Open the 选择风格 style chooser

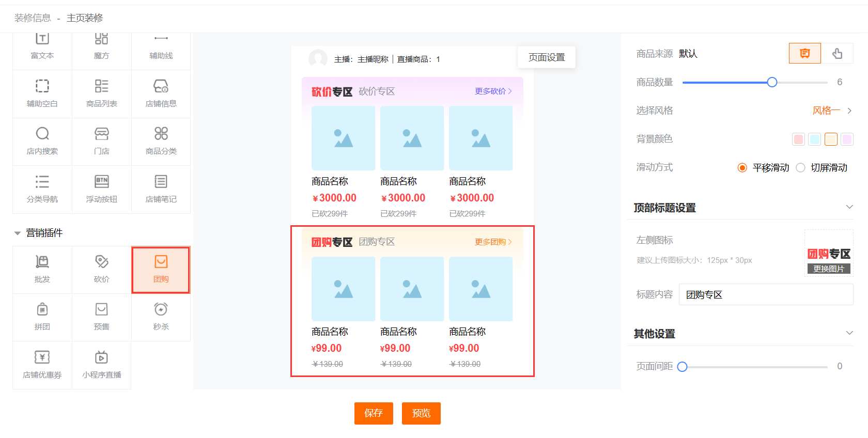click(832, 111)
